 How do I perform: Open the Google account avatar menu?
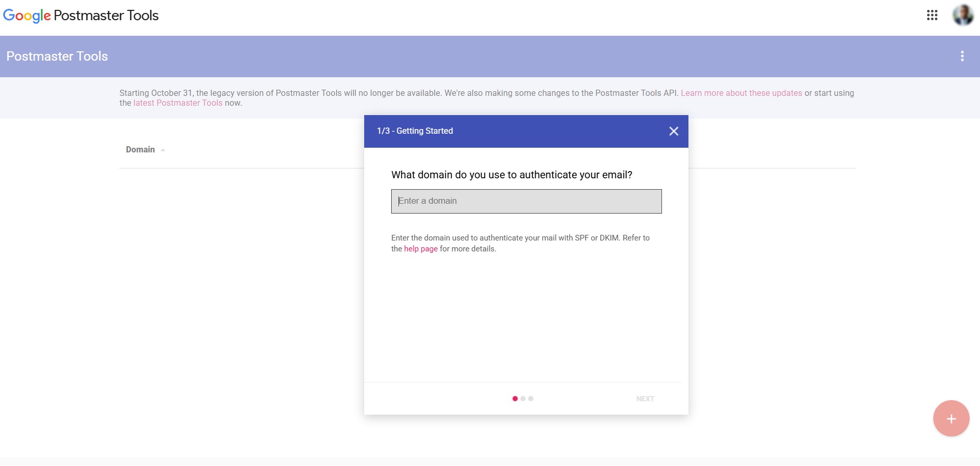[963, 15]
